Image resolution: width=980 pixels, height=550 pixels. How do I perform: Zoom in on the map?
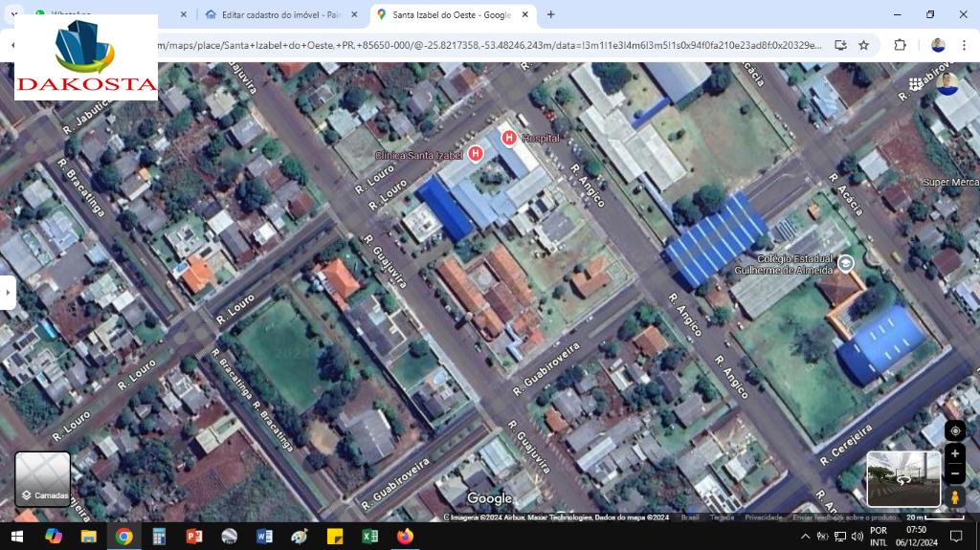pyautogui.click(x=954, y=453)
